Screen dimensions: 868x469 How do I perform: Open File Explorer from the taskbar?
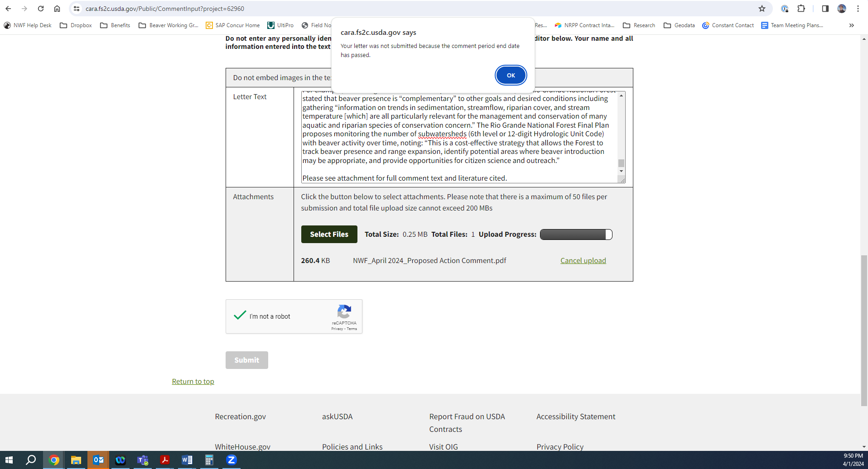pyautogui.click(x=76, y=460)
